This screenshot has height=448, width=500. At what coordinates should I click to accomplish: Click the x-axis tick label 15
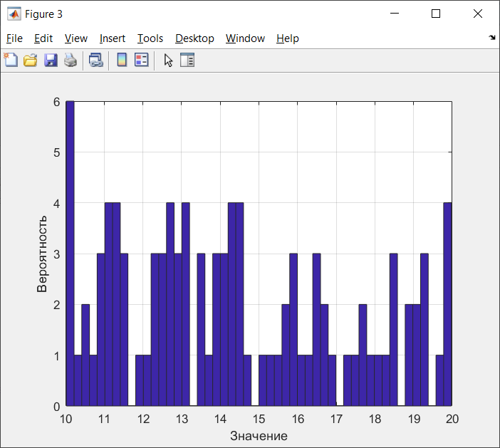[x=259, y=419]
